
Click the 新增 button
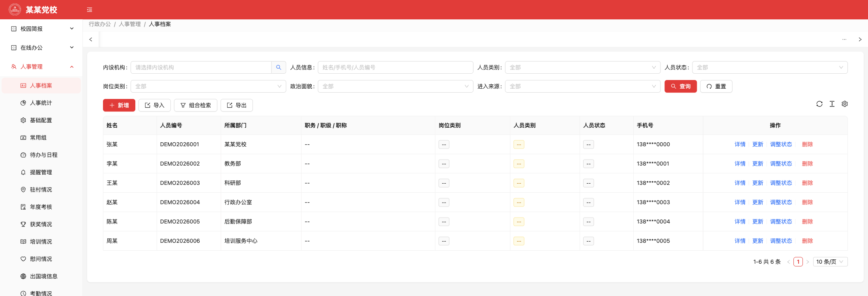tap(119, 105)
